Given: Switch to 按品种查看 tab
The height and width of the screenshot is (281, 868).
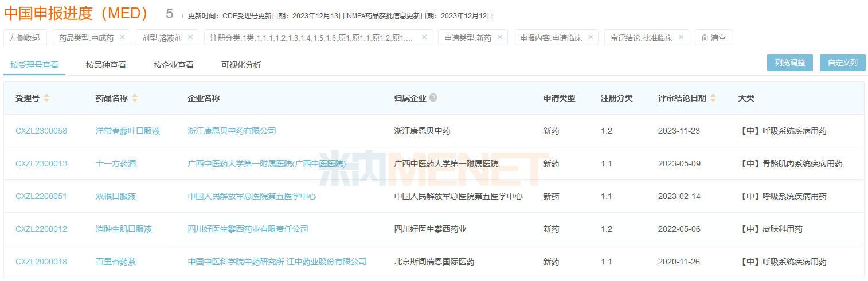Looking at the screenshot, I should (106, 65).
